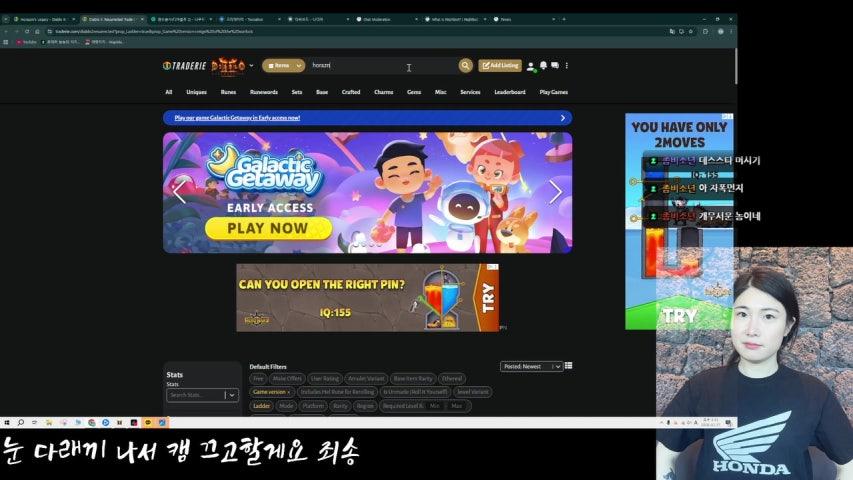Toggle the Ladder filter chip
Screen dimensions: 853x480
click(x=262, y=406)
